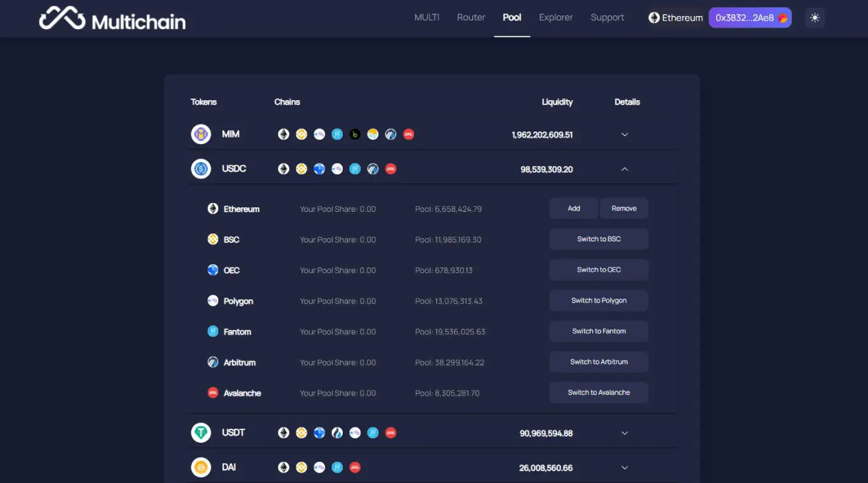
Task: Click the Fantom chain icon in DAI row
Action: pos(337,467)
